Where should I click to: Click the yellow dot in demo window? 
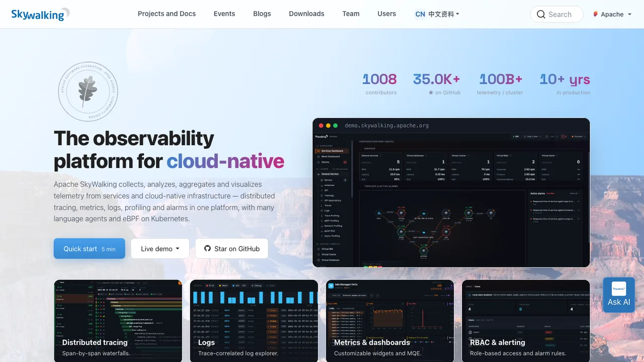pyautogui.click(x=328, y=126)
